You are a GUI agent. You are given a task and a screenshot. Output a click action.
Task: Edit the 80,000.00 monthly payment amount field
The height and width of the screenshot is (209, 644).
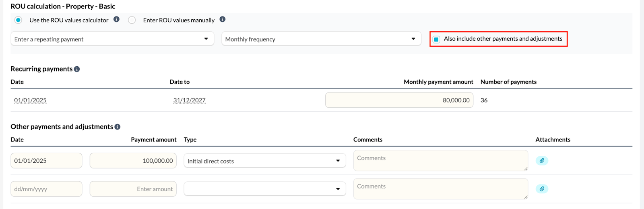pos(399,100)
